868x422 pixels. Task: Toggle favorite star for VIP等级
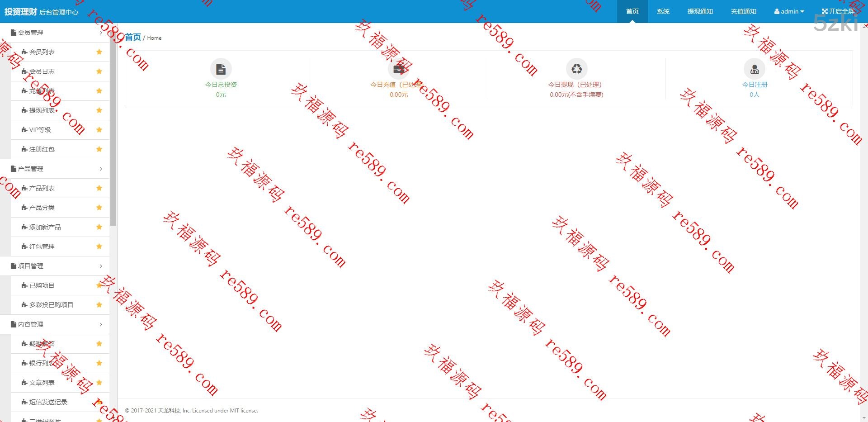pyautogui.click(x=99, y=130)
